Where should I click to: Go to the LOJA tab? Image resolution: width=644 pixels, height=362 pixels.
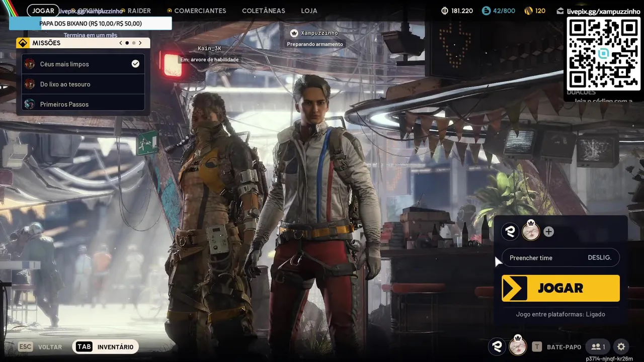[309, 11]
